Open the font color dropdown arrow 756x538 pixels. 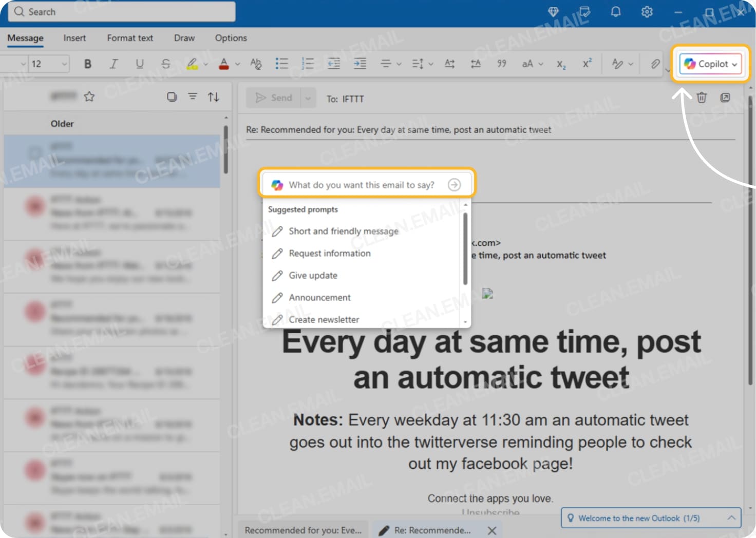tap(237, 64)
